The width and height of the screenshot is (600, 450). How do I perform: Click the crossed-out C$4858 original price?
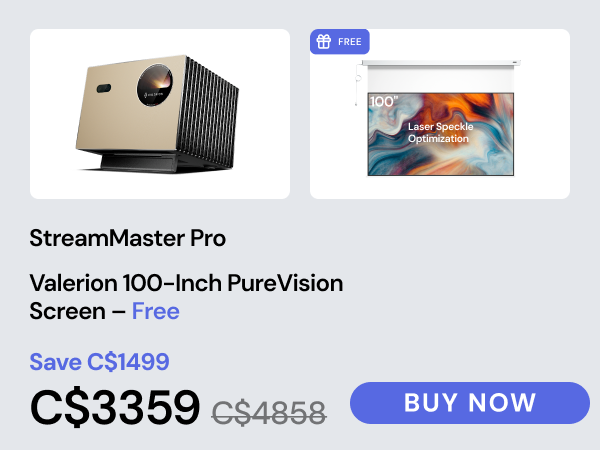pyautogui.click(x=269, y=413)
